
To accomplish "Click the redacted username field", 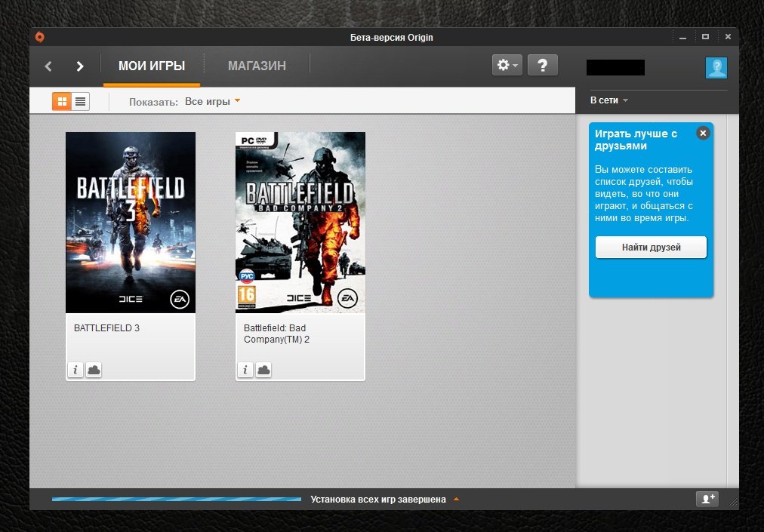I will click(x=615, y=67).
